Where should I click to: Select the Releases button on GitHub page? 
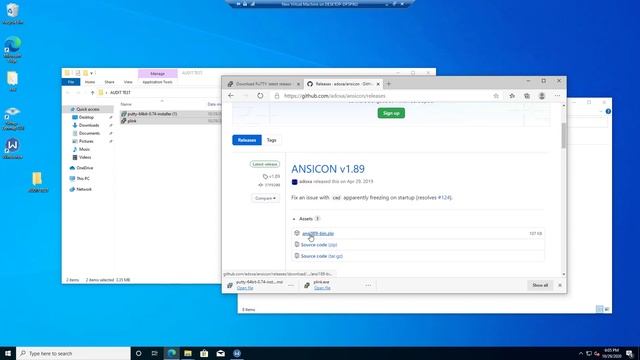click(x=247, y=140)
